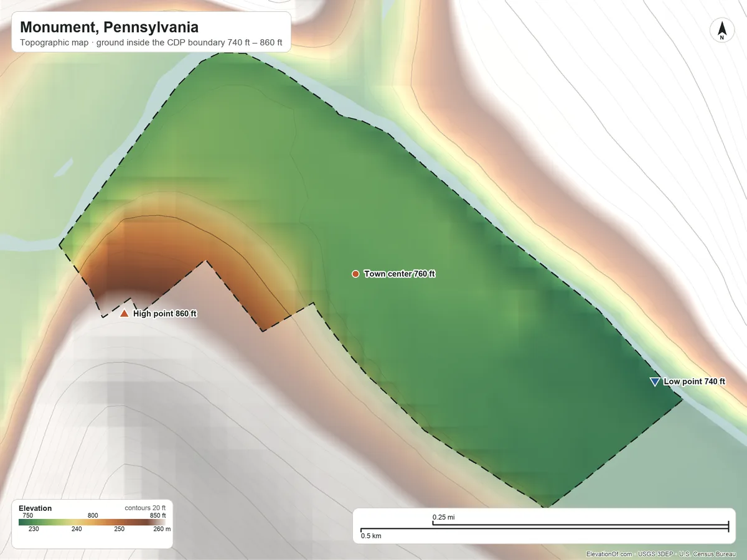
Task: Click the elevation color gradient bar
Action: click(x=93, y=522)
